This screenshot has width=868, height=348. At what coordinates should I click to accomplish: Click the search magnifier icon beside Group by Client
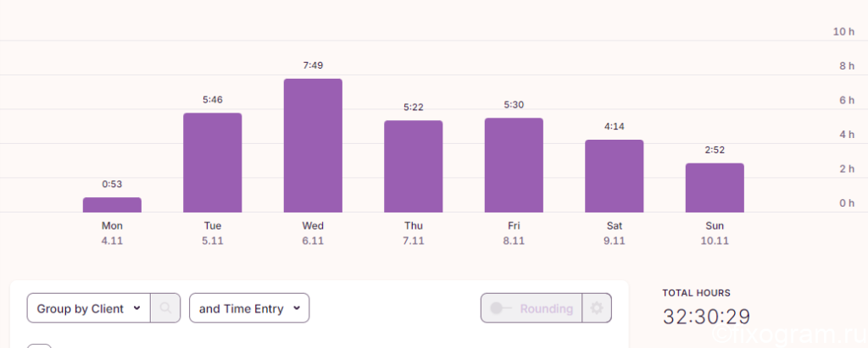click(165, 308)
